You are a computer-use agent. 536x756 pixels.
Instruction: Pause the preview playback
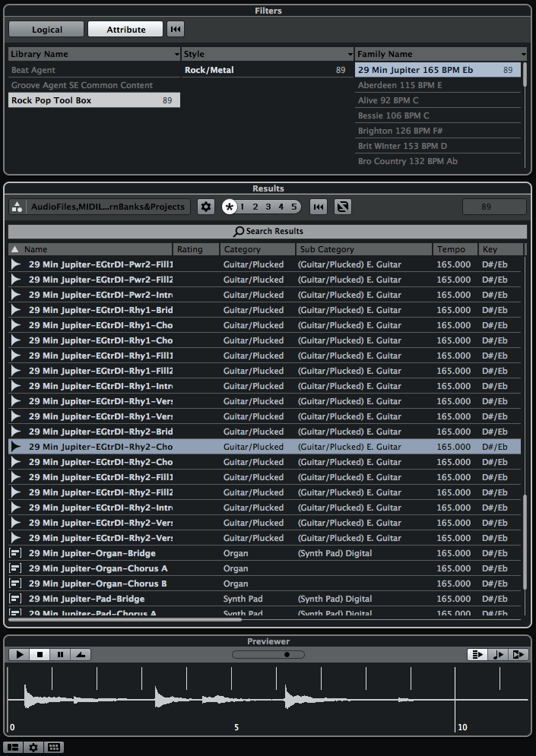point(60,654)
